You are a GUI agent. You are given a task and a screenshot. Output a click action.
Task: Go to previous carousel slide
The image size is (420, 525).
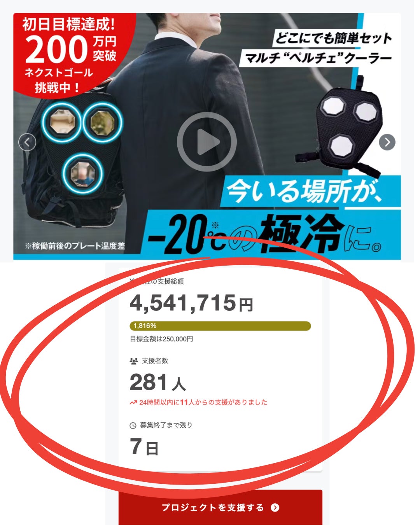point(27,142)
